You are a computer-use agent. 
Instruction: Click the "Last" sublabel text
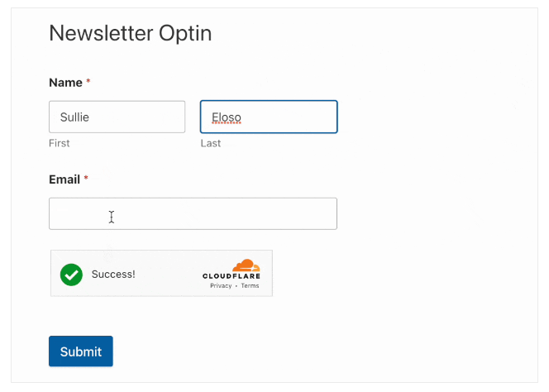click(211, 143)
